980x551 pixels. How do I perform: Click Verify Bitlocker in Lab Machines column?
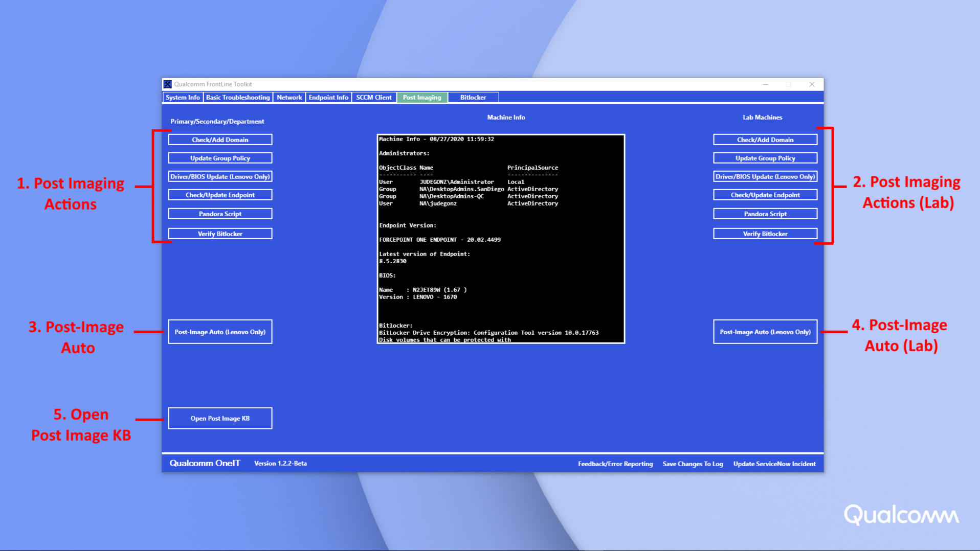coord(765,234)
